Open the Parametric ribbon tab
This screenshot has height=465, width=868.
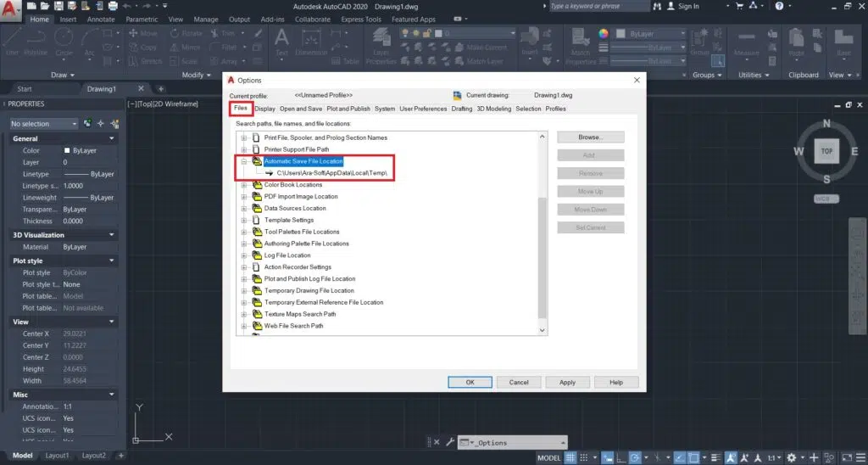[x=142, y=19]
